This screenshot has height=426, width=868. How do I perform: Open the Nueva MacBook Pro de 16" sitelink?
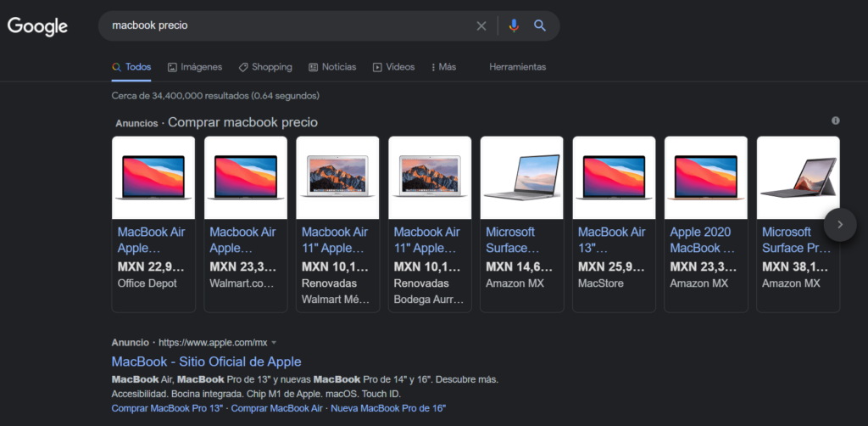388,408
